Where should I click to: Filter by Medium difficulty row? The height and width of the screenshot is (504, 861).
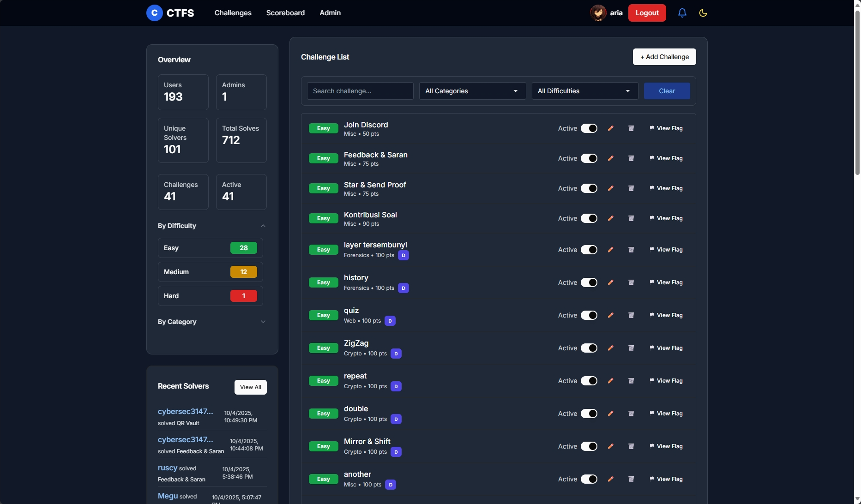(211, 272)
